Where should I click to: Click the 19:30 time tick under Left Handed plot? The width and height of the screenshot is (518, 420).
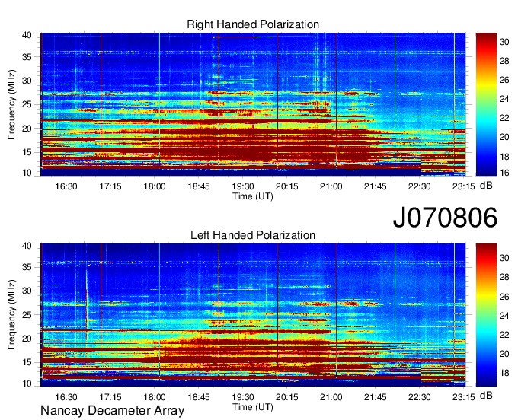click(243, 397)
